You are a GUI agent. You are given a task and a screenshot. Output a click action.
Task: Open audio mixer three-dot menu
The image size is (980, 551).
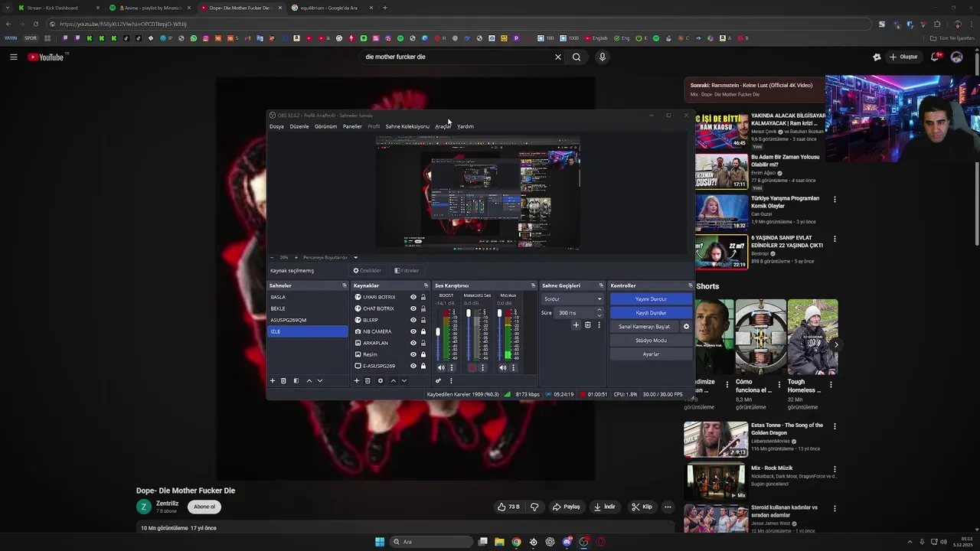pyautogui.click(x=450, y=380)
